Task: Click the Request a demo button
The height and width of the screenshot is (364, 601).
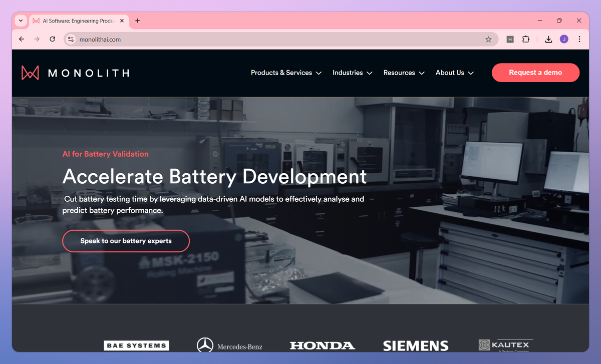Action: click(x=535, y=73)
